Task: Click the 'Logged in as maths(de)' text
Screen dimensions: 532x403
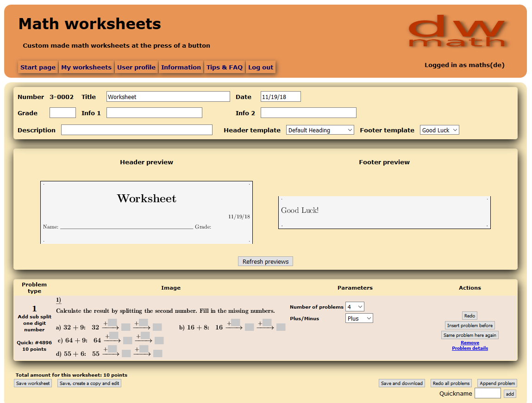Action: (x=464, y=65)
